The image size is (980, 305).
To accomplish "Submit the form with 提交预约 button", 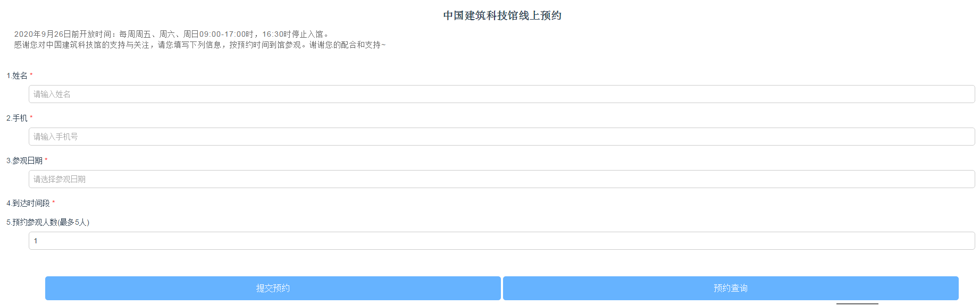I will [x=273, y=288].
